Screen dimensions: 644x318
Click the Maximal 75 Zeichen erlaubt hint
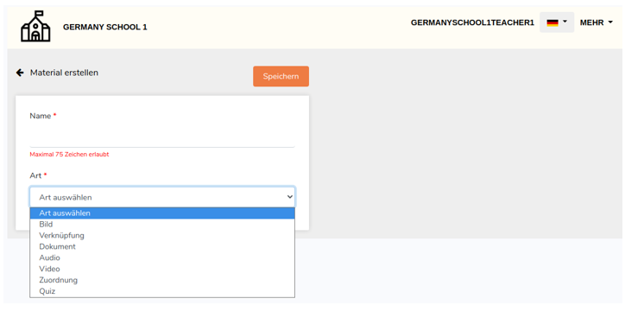(x=69, y=155)
